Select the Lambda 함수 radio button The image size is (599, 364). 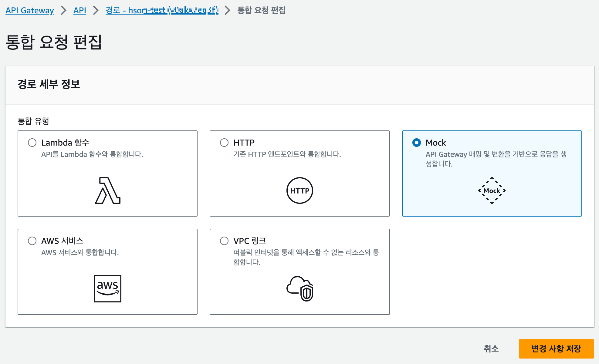click(x=32, y=143)
